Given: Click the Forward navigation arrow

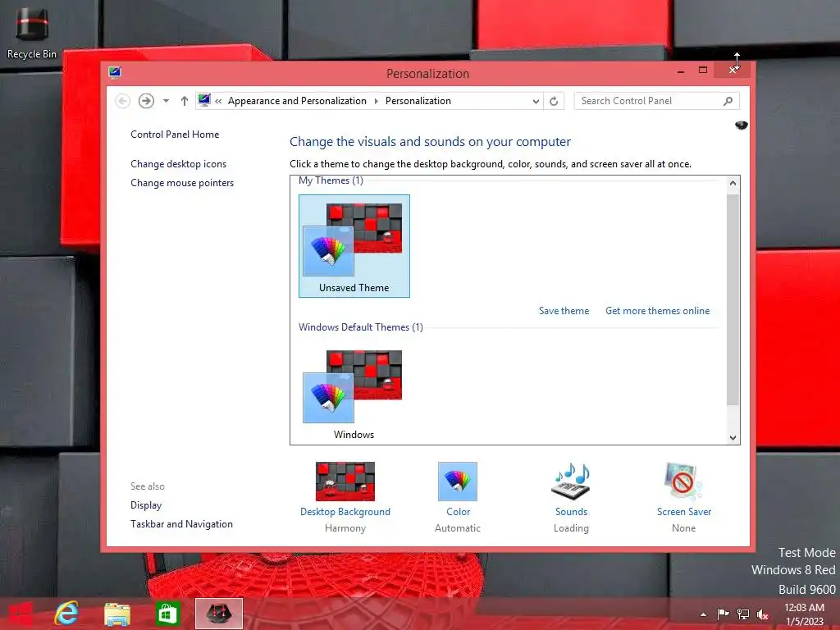Looking at the screenshot, I should [x=146, y=101].
